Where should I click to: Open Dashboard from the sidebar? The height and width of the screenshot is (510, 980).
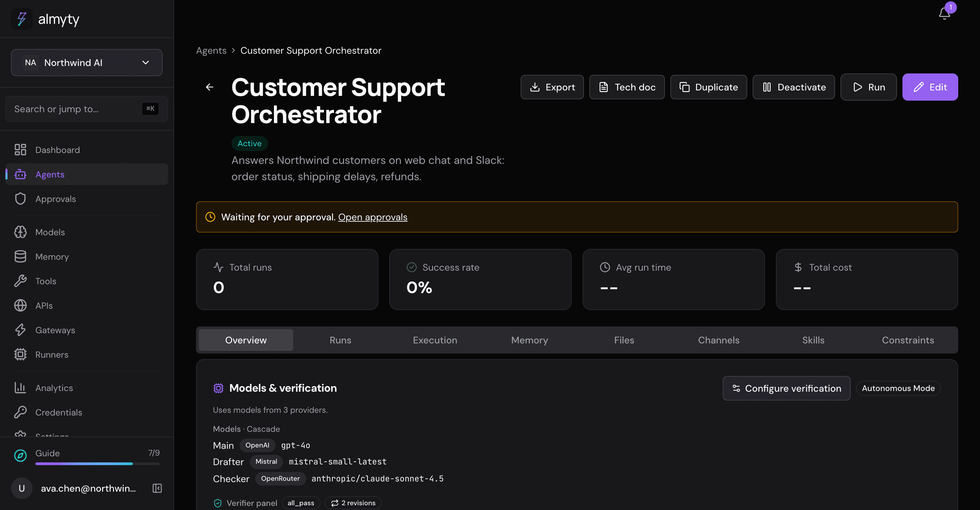tap(87, 150)
